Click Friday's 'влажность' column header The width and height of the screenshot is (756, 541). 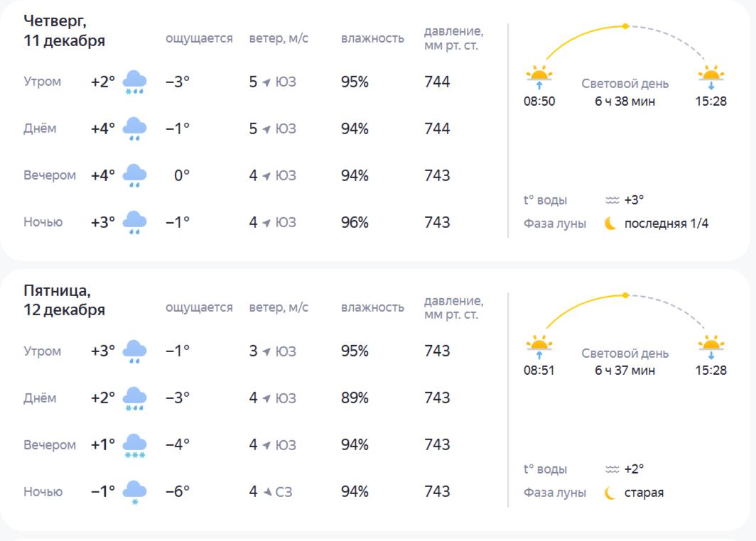pos(372,307)
